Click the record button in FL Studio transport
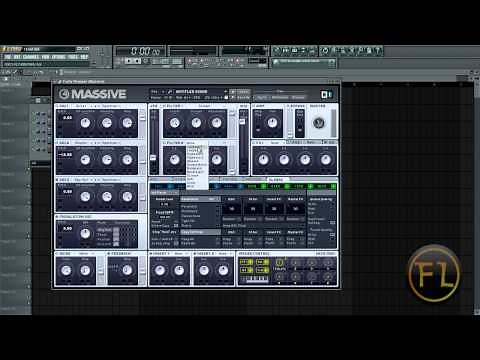The height and width of the screenshot is (360, 480). coord(145,61)
